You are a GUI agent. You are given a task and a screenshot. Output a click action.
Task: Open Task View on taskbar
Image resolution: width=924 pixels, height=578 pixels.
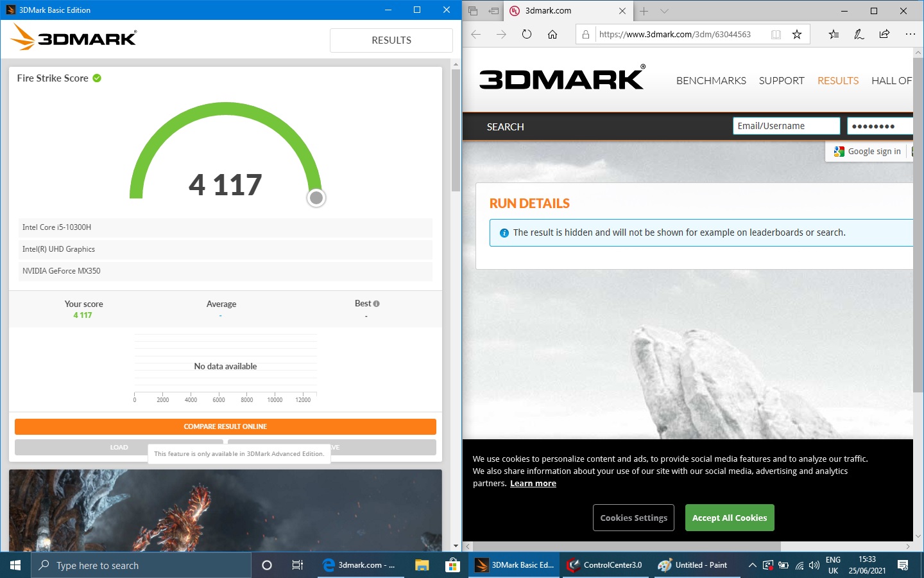point(298,565)
